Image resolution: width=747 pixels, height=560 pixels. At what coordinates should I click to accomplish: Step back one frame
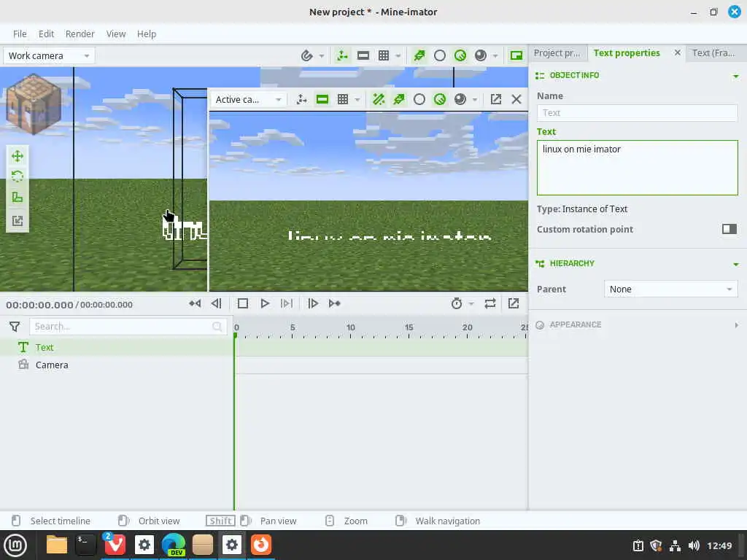pyautogui.click(x=216, y=303)
